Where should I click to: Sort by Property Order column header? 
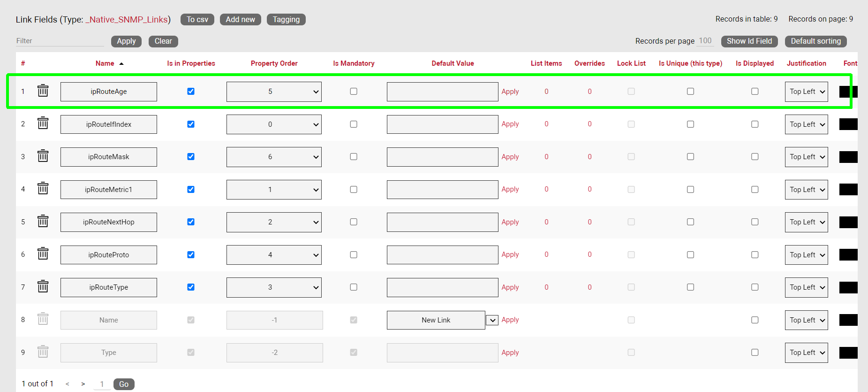click(274, 63)
